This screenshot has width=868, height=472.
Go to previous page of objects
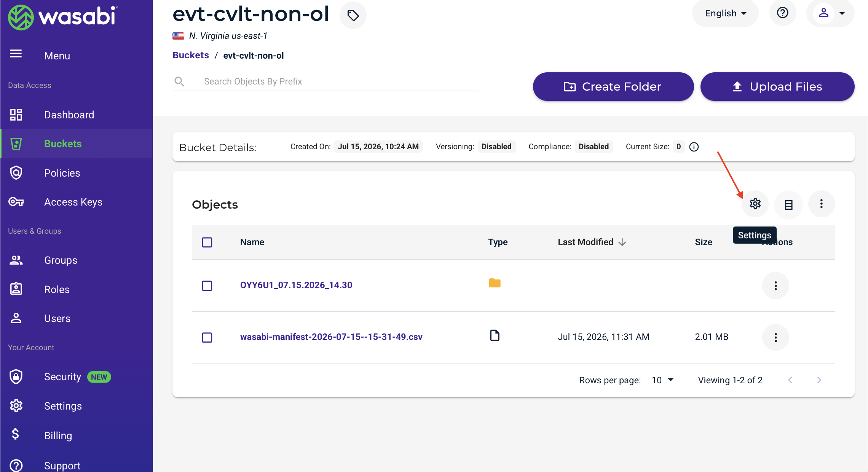pos(790,380)
